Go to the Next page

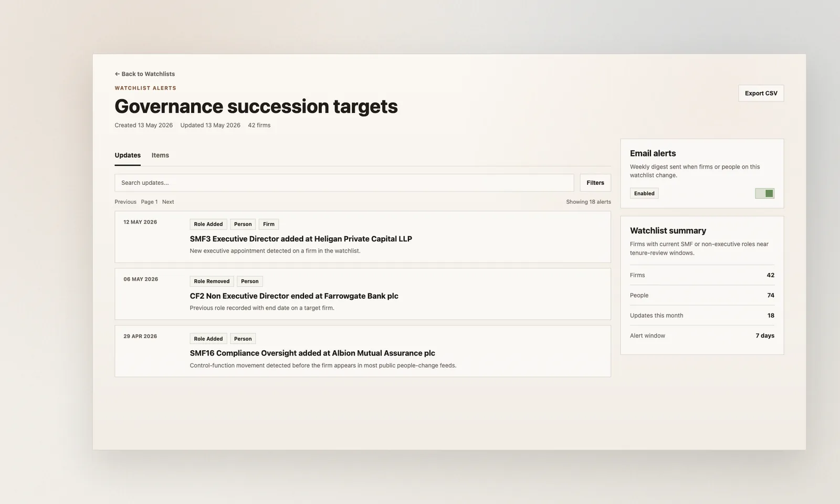click(168, 202)
